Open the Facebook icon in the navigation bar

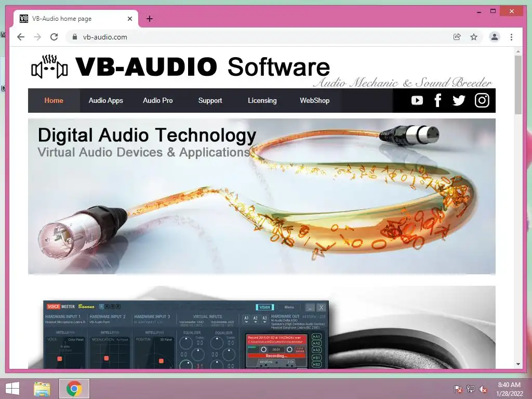point(437,100)
